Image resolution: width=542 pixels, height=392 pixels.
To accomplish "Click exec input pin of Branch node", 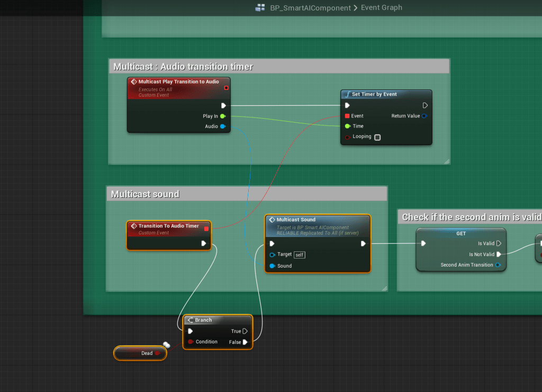I will pos(190,331).
